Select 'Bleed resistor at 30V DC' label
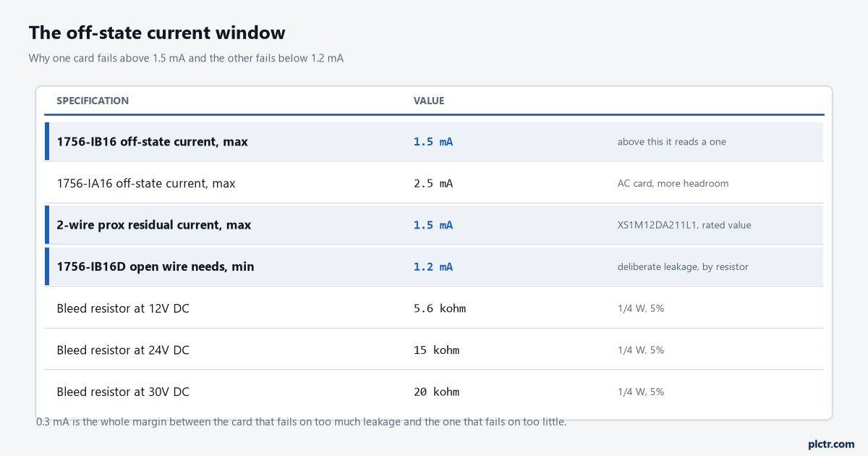This screenshot has height=456, width=868. 123,392
